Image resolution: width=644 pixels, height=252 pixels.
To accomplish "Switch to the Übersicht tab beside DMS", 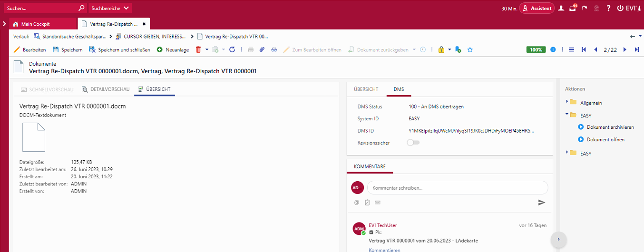I will (x=366, y=89).
